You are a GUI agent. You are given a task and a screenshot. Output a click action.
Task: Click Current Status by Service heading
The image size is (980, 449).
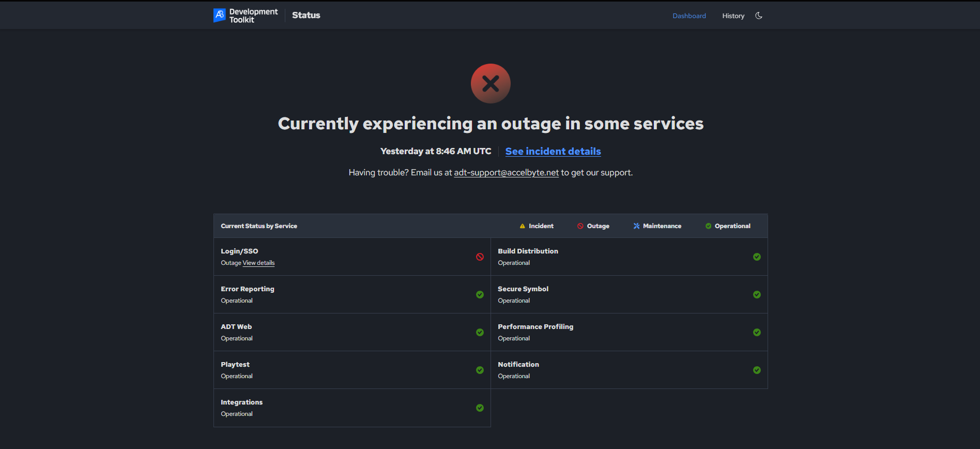tap(259, 226)
